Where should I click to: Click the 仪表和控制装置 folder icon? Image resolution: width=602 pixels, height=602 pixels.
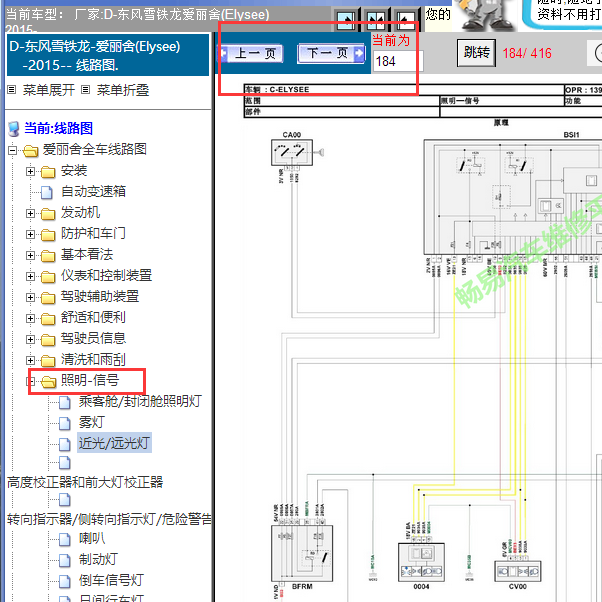(x=48, y=276)
